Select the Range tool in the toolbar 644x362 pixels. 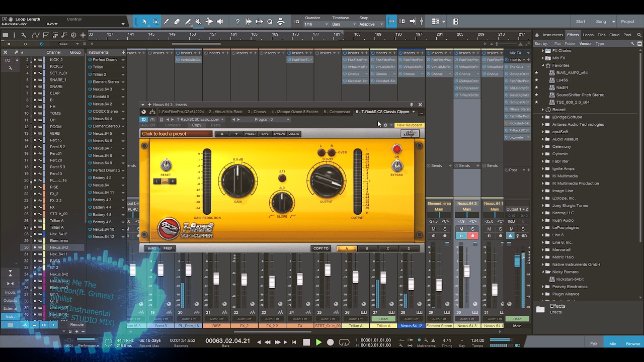[x=156, y=22]
